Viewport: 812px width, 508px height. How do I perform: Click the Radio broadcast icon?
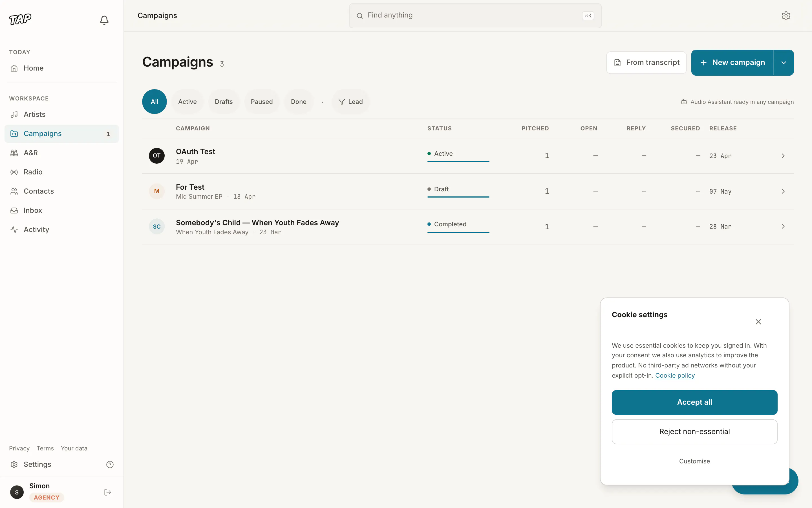click(x=14, y=172)
